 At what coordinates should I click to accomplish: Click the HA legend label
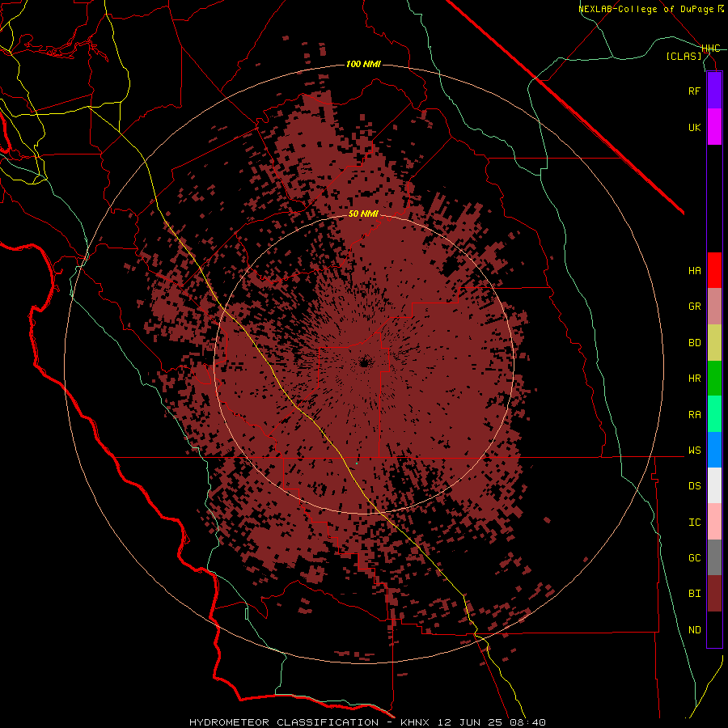694,270
